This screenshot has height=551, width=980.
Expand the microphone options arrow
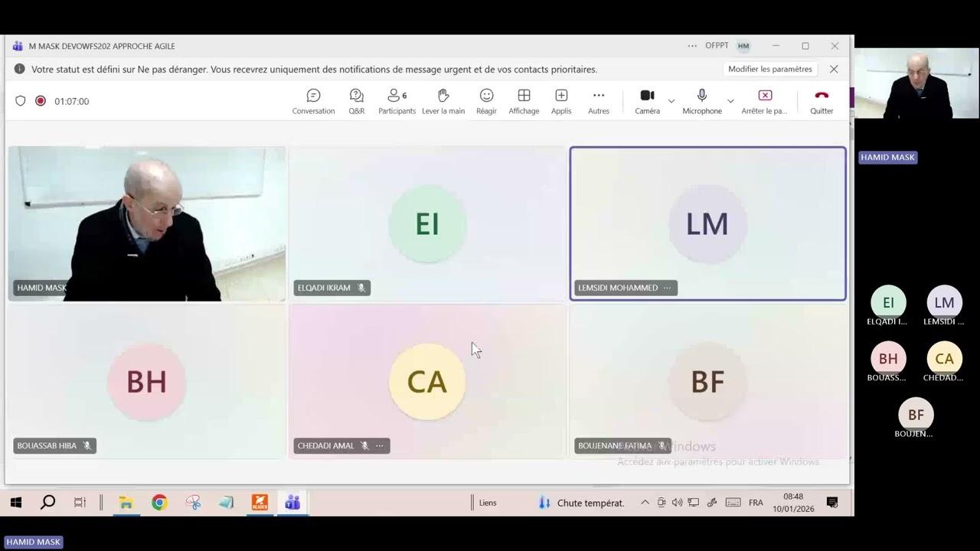tap(730, 101)
